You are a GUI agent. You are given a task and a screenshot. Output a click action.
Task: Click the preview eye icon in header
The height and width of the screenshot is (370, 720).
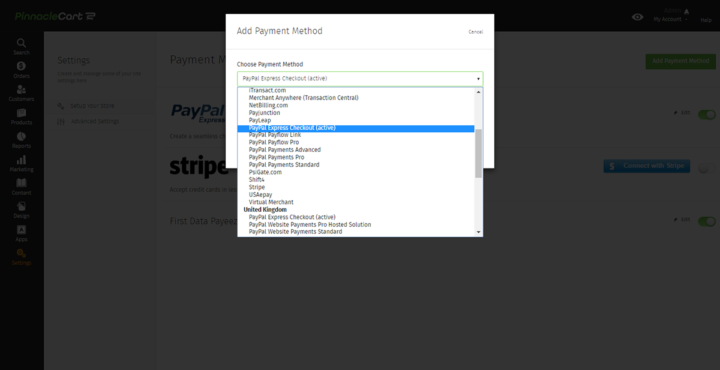pos(637,17)
